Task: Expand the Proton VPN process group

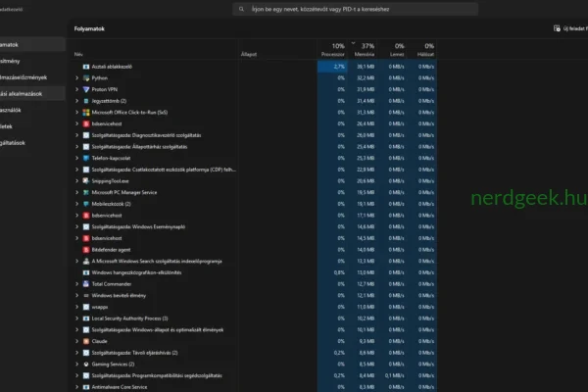Action: 76,89
